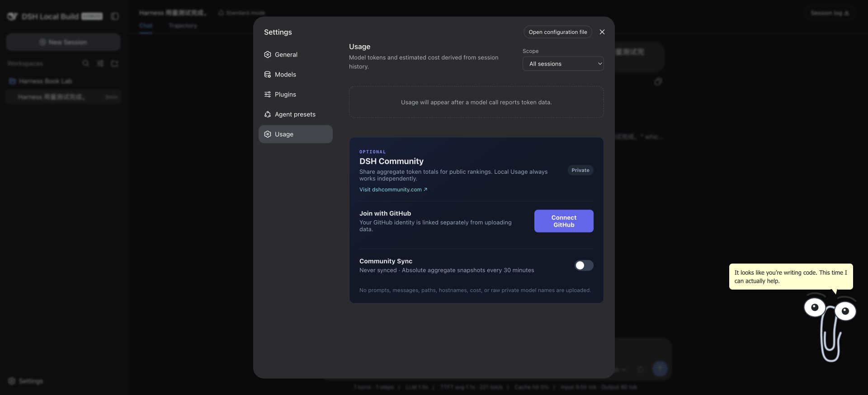Expand the Scope dropdown showing All sessions
868x395 pixels.
[x=563, y=64]
